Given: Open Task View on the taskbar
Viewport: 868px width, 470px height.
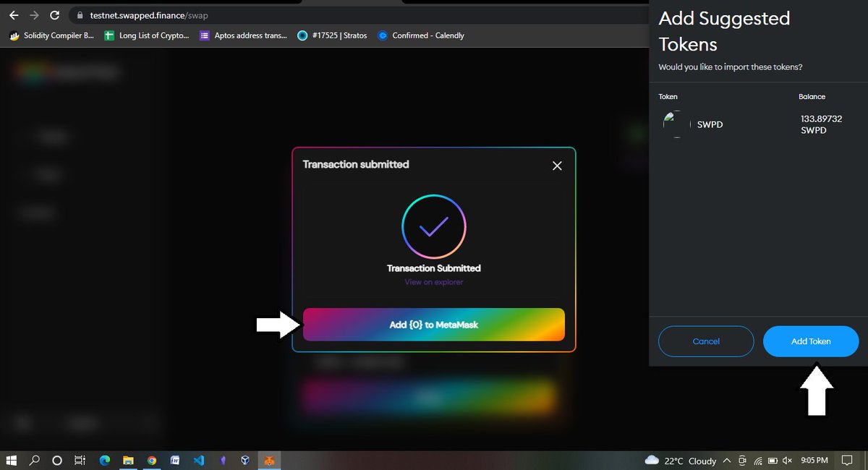Looking at the screenshot, I should (80, 460).
